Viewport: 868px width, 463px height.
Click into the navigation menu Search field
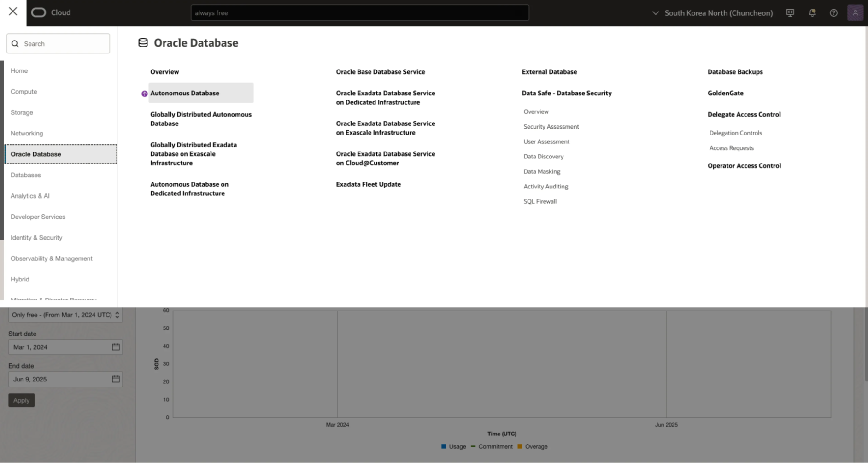click(x=59, y=44)
